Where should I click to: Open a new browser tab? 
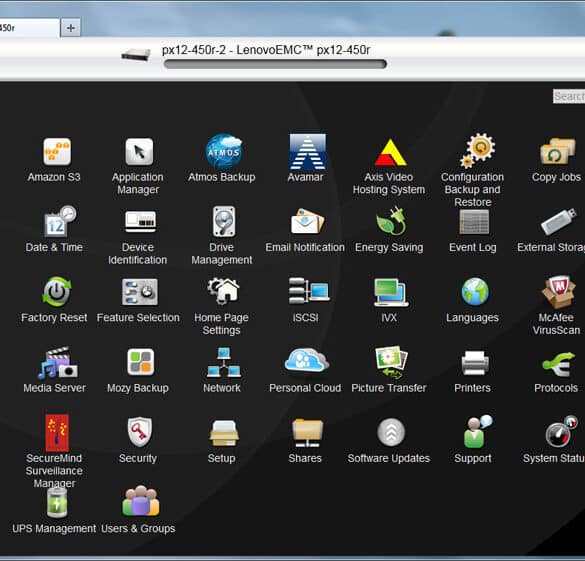[x=71, y=28]
